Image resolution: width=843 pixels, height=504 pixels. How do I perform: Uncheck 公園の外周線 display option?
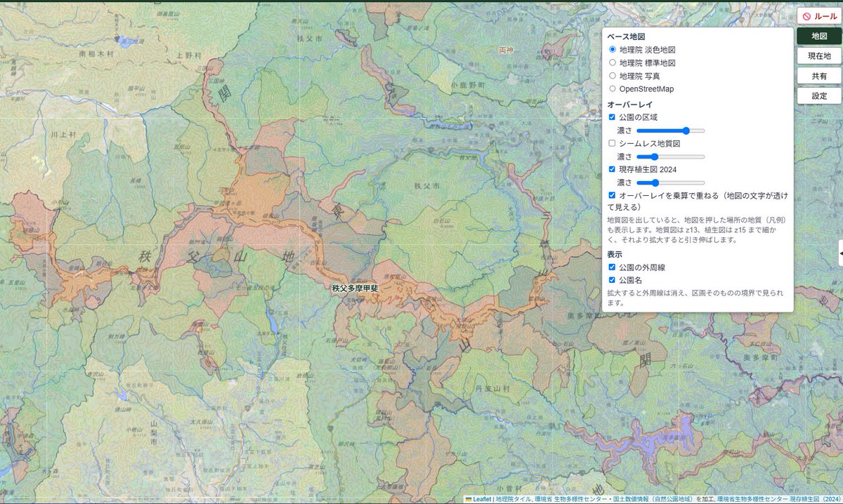[613, 267]
